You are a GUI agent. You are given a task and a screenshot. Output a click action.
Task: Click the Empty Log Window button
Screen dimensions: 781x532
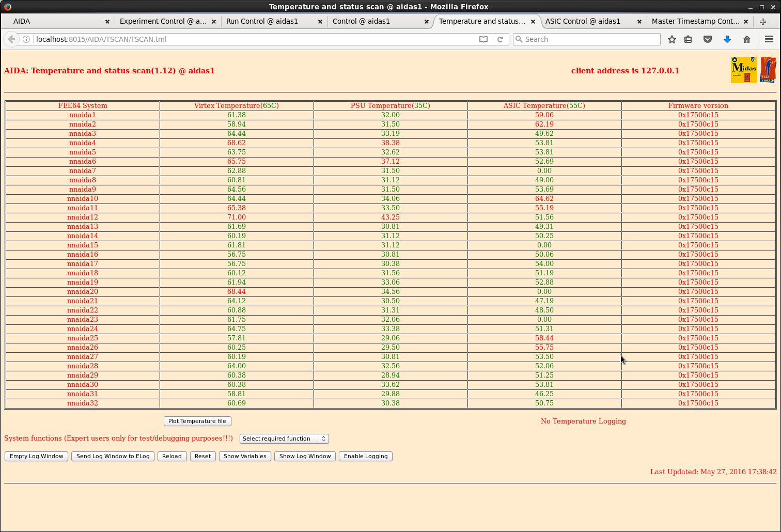(x=36, y=456)
